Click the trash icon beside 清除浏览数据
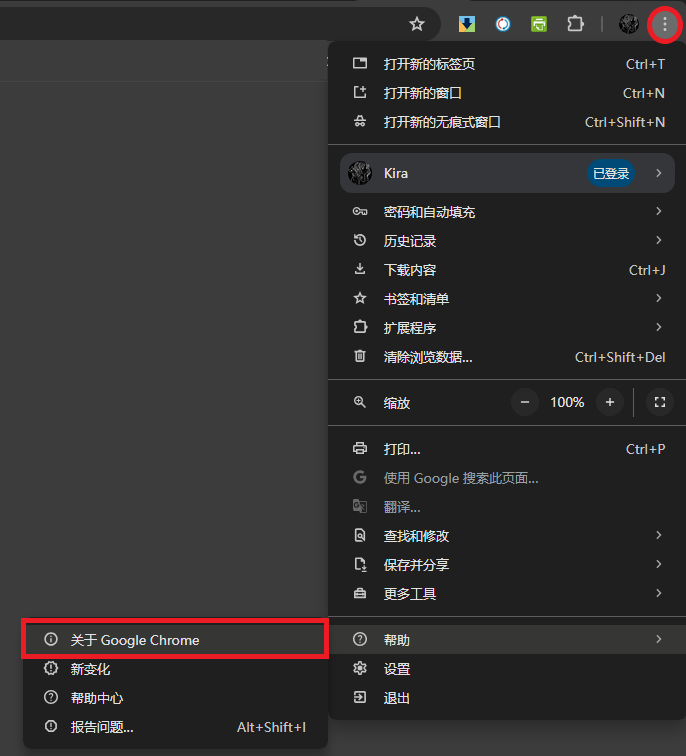Screen dimensions: 686x756 click(x=360, y=356)
